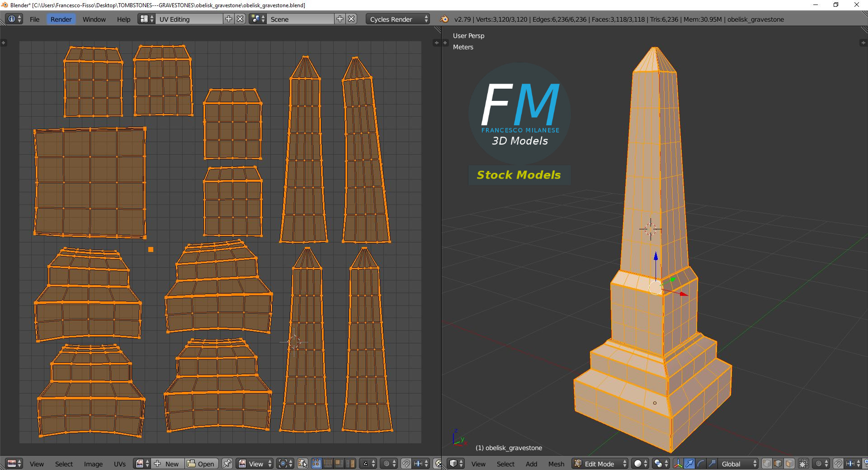Open the Mesh menu

pyautogui.click(x=556, y=464)
